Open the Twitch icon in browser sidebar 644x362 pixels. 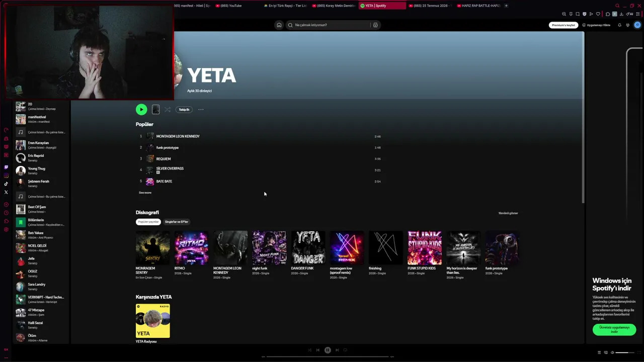point(6,167)
